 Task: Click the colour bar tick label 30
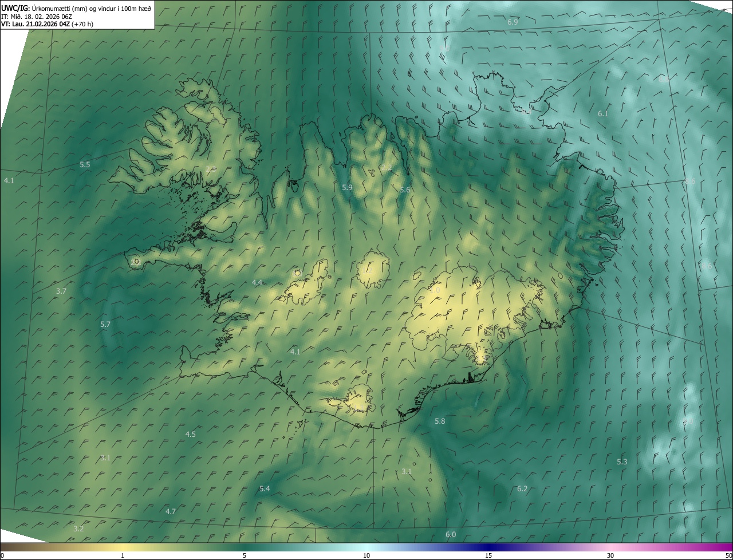click(x=610, y=556)
